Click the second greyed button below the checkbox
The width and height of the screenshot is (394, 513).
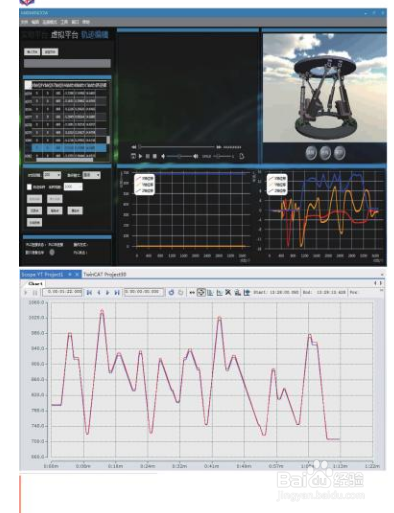coord(55,199)
